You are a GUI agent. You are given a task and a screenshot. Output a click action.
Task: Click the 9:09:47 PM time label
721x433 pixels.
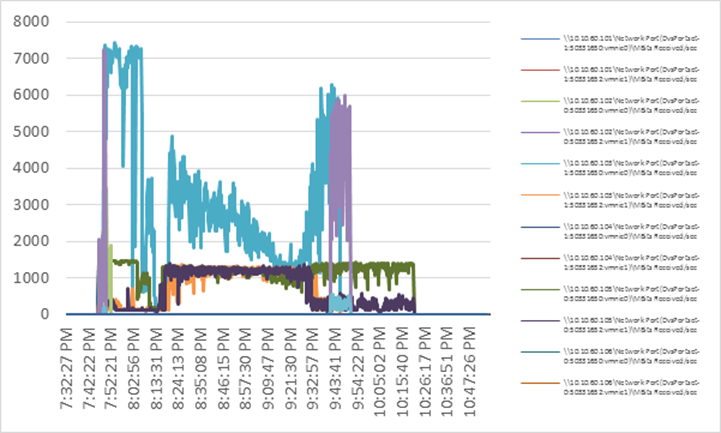click(268, 368)
